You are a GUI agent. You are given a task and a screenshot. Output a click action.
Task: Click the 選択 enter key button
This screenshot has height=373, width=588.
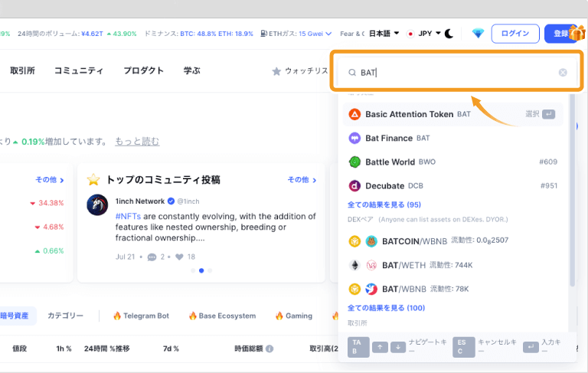point(548,114)
